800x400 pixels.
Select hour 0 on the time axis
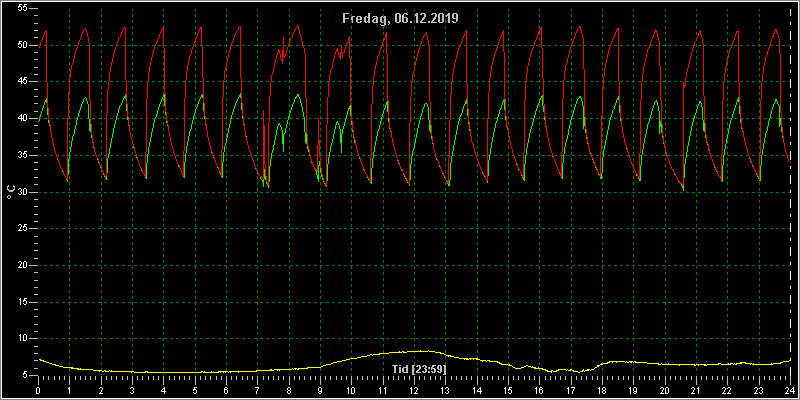pyautogui.click(x=38, y=390)
